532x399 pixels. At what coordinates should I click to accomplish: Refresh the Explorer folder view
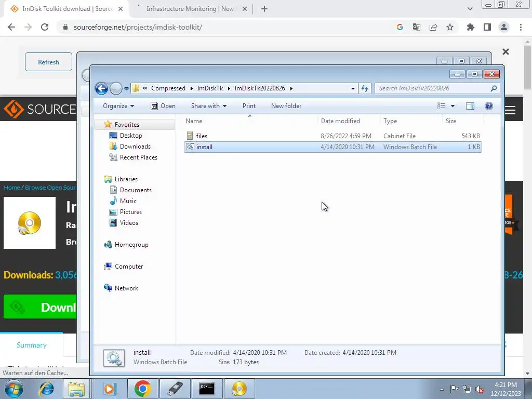[x=365, y=88]
